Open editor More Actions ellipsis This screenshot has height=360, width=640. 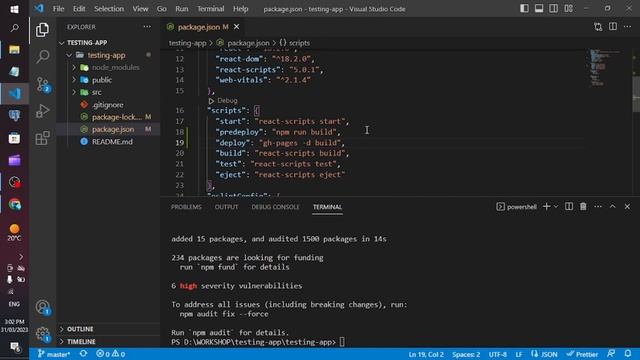tap(627, 27)
